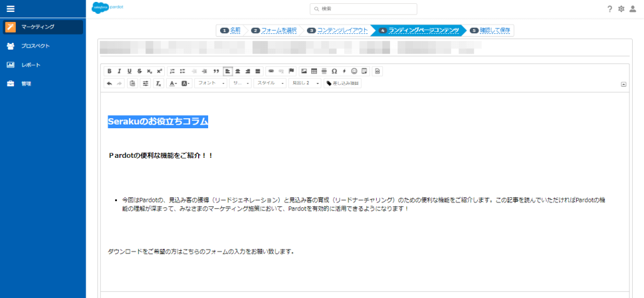The width and height of the screenshot is (644, 298).
Task: Insert a horizontal line
Action: [x=324, y=71]
